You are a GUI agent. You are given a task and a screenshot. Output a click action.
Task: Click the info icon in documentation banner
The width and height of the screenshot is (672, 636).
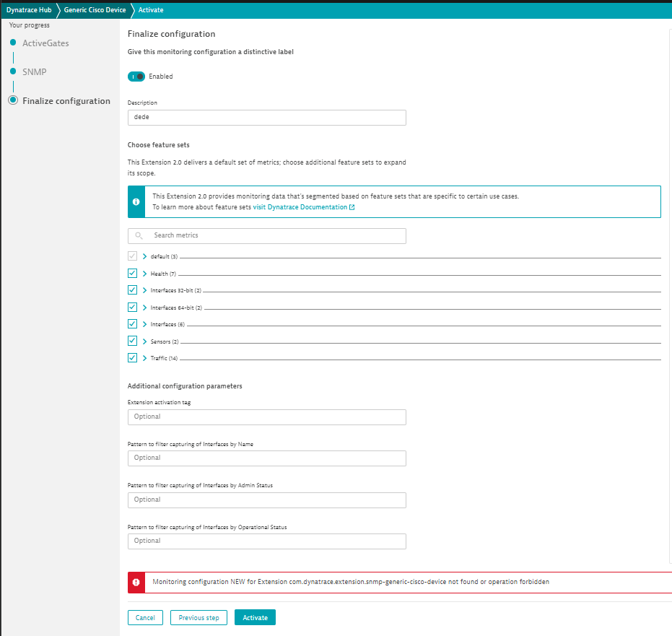[x=136, y=202]
